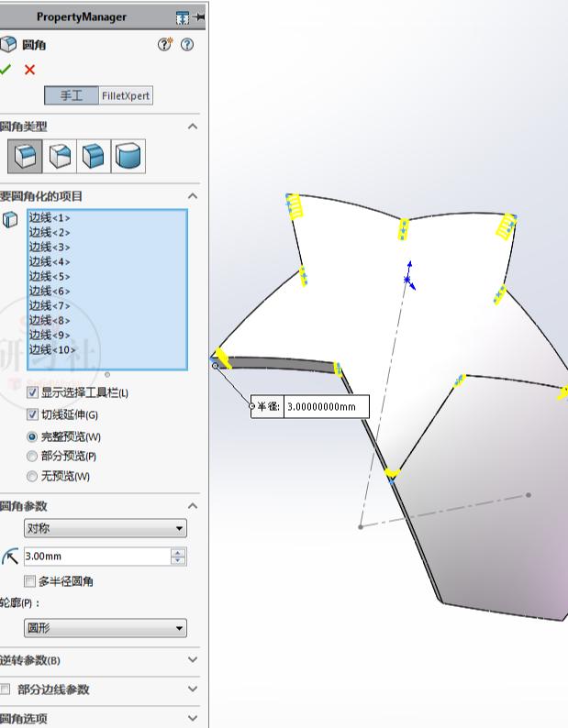Screen dimensions: 568x728
Task: Select 边线<7> in the list
Action: point(50,305)
